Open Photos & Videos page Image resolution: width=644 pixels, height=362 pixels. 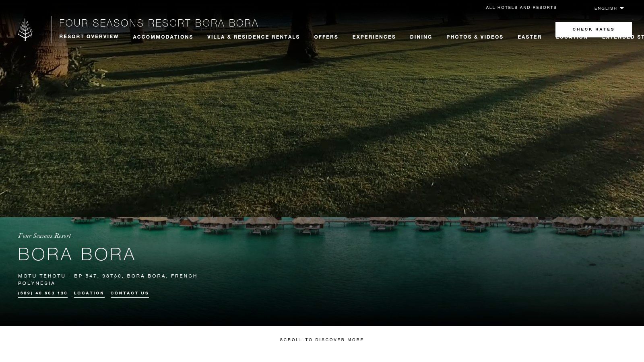475,37
